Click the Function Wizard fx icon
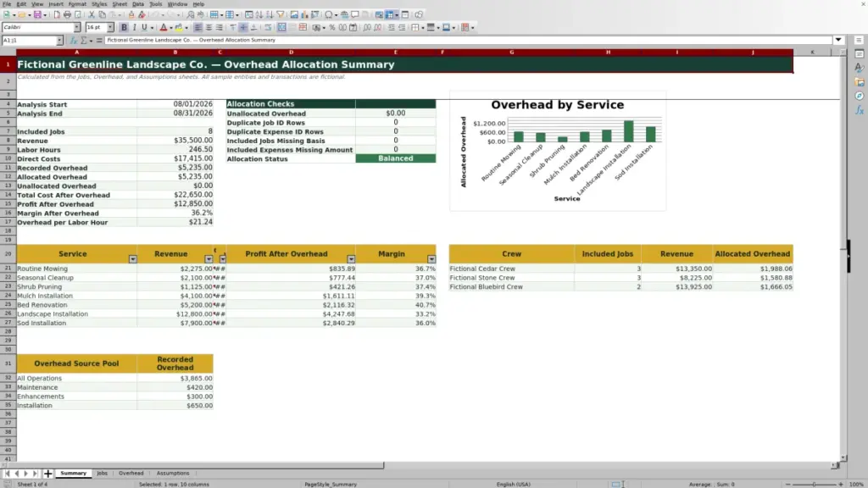868x488 pixels. pyautogui.click(x=73, y=40)
